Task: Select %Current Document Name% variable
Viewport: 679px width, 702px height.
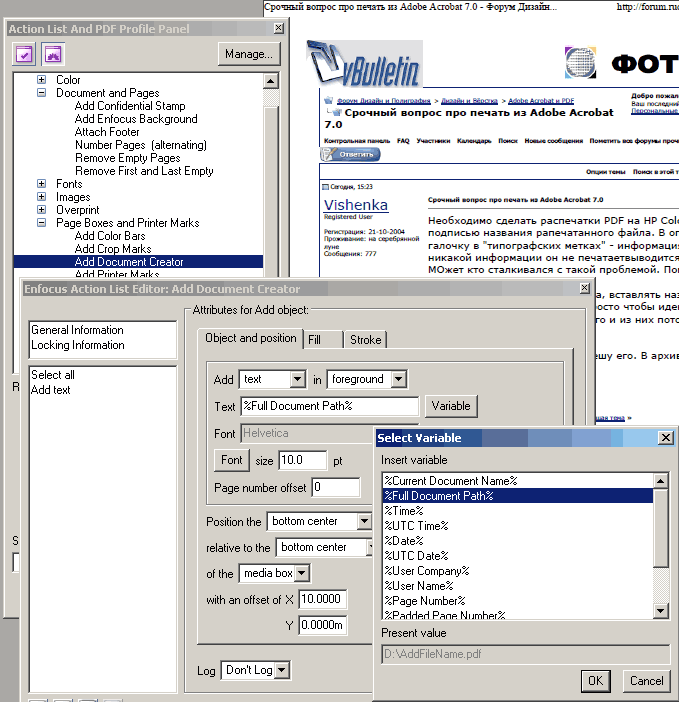Action: pos(518,481)
